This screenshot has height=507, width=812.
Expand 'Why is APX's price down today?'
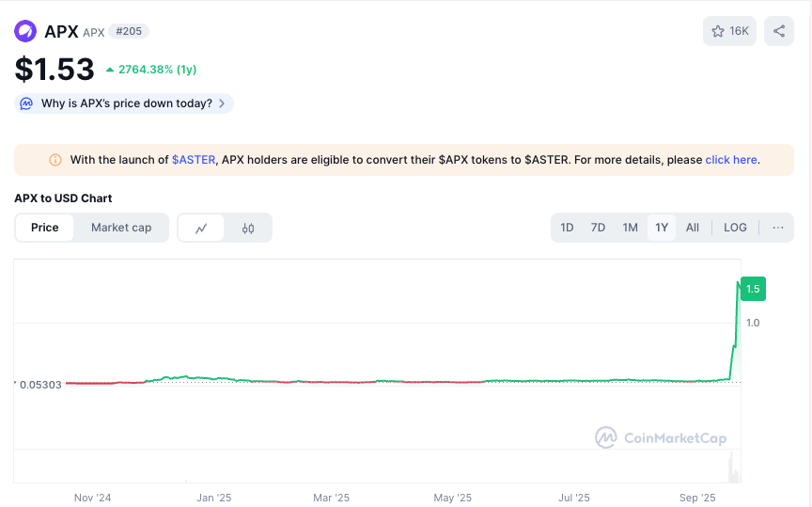(x=127, y=103)
